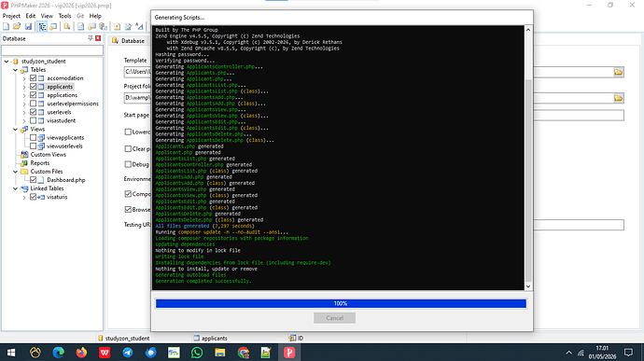The image size is (644, 361).
Task: Close the Database side panel
Action: coord(98,38)
